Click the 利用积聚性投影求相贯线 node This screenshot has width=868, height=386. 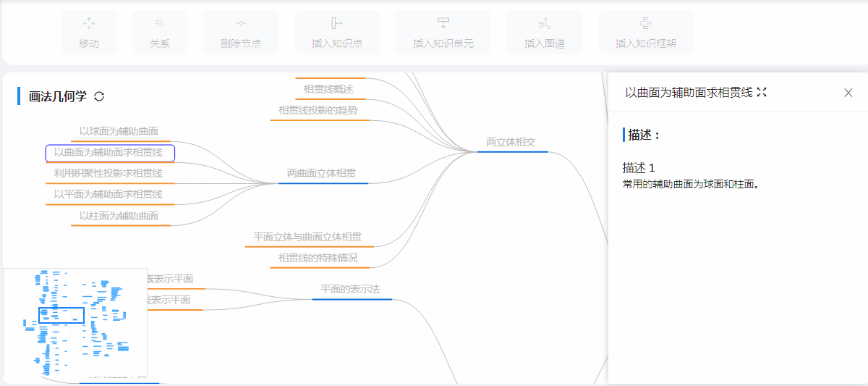(109, 174)
